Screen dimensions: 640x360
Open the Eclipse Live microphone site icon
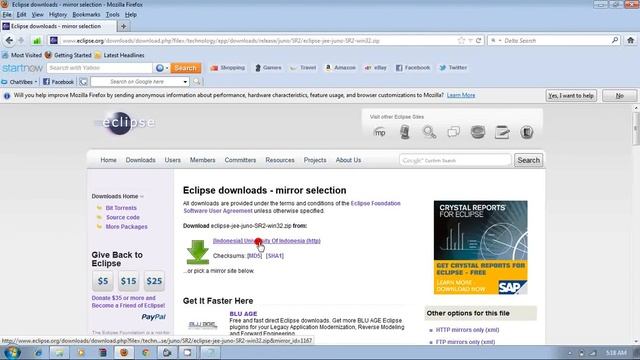404,132
